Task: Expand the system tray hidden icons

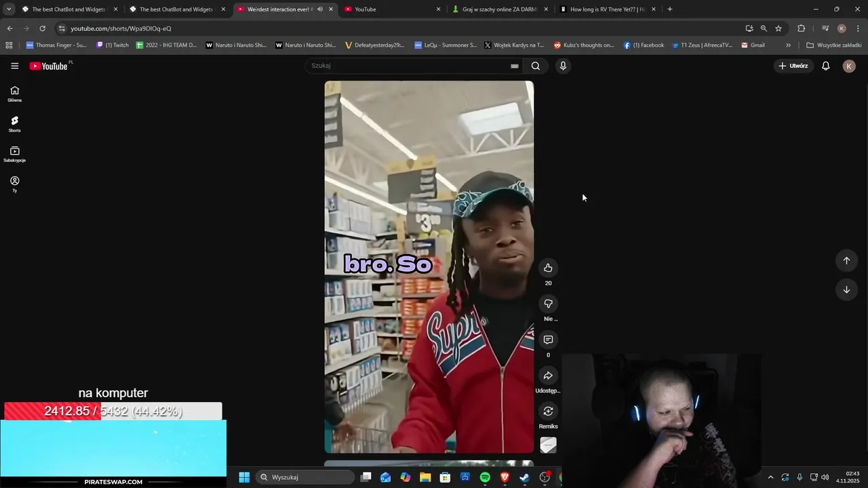Action: 770,477
